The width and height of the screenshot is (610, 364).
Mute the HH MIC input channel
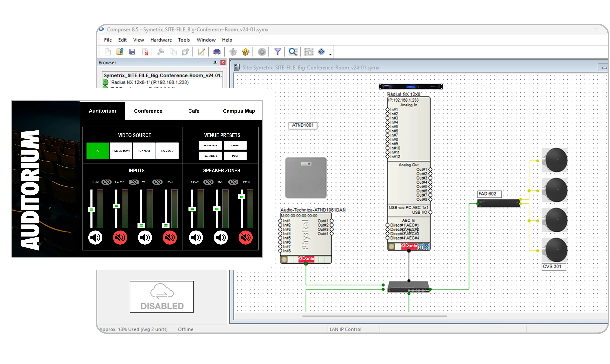tap(95, 237)
